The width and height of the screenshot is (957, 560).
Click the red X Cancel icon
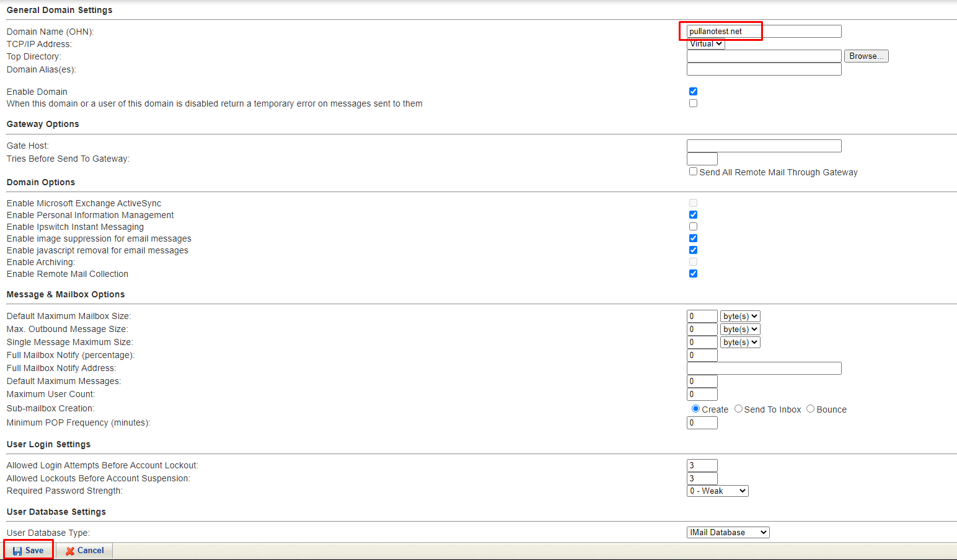click(x=70, y=551)
